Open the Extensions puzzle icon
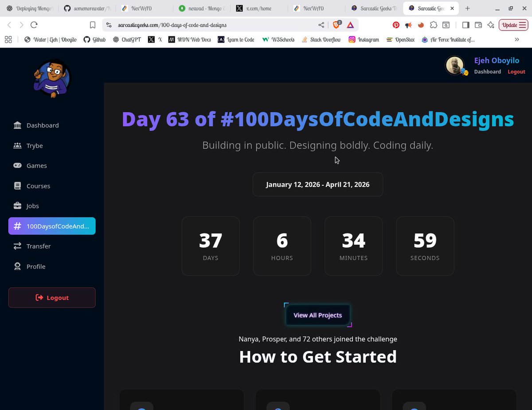This screenshot has width=532, height=410. tap(434, 25)
